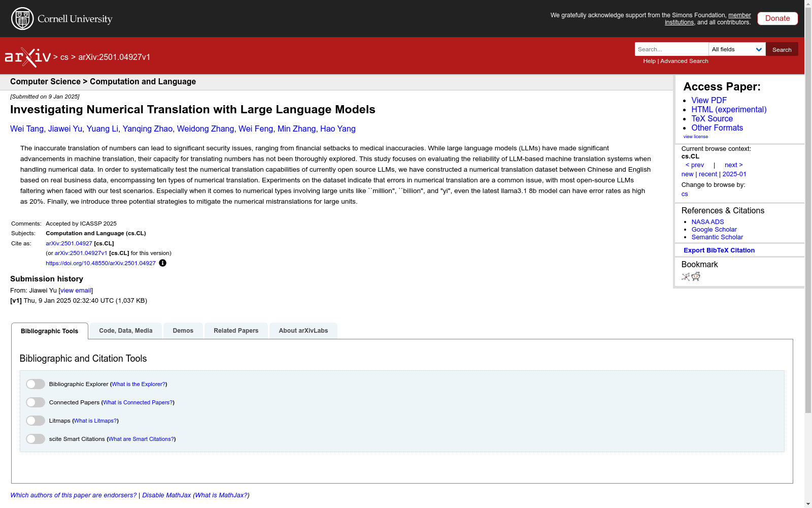This screenshot has width=812, height=508.
Task: Go to previous paper with prev link
Action: 695,165
